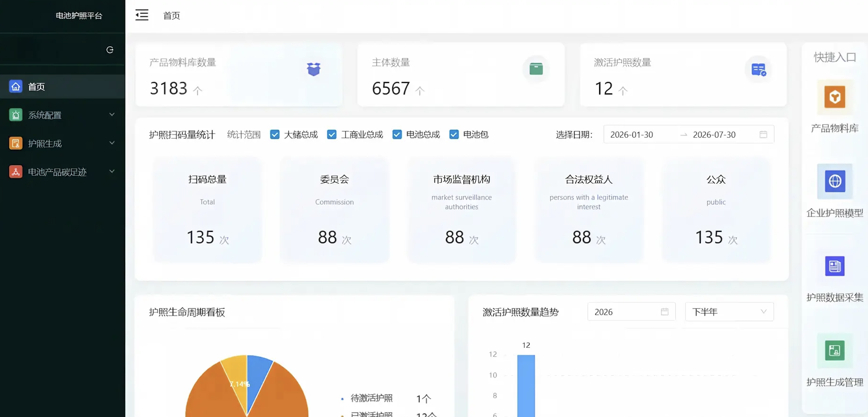
Task: Click the 产品物料库 quick entry label
Action: (835, 128)
